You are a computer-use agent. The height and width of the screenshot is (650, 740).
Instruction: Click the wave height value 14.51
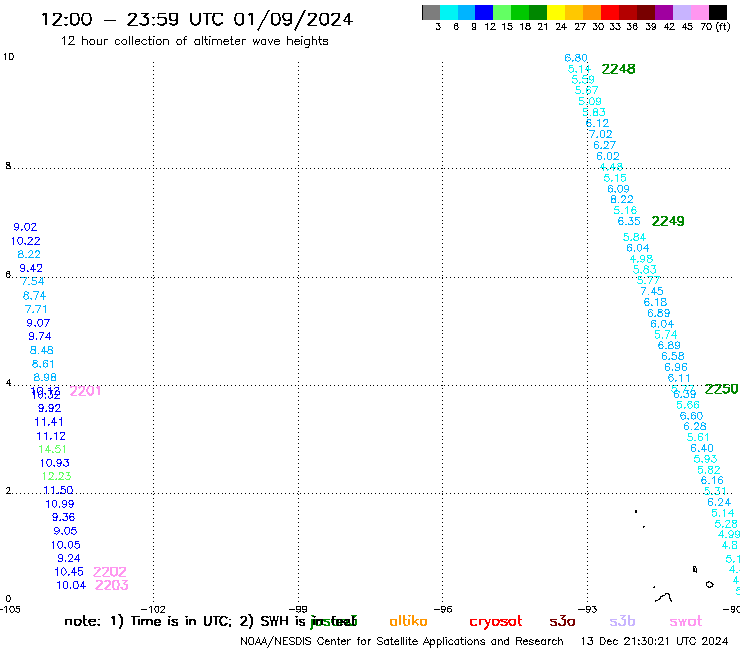coord(52,449)
